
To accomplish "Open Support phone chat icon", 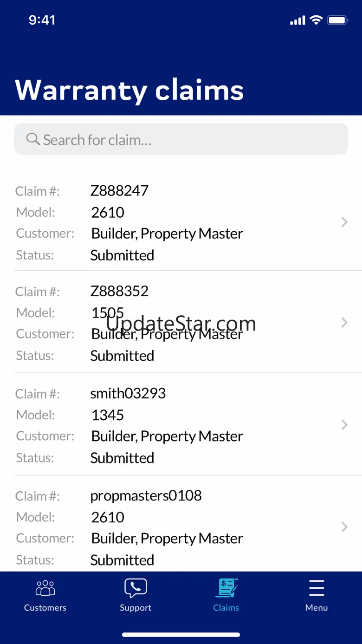I will (136, 588).
